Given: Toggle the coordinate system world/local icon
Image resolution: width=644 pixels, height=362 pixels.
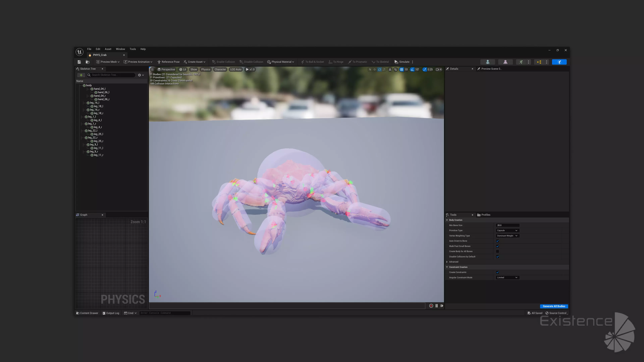Looking at the screenshot, I should pos(390,69).
